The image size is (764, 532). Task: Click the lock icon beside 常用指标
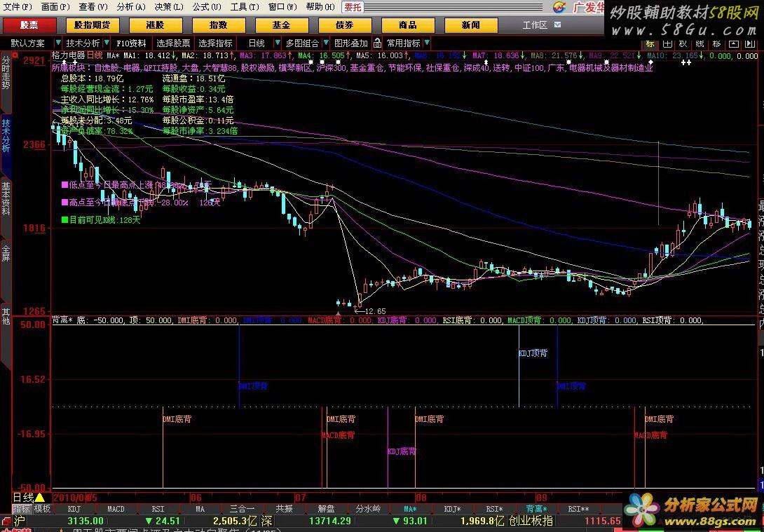point(377,43)
